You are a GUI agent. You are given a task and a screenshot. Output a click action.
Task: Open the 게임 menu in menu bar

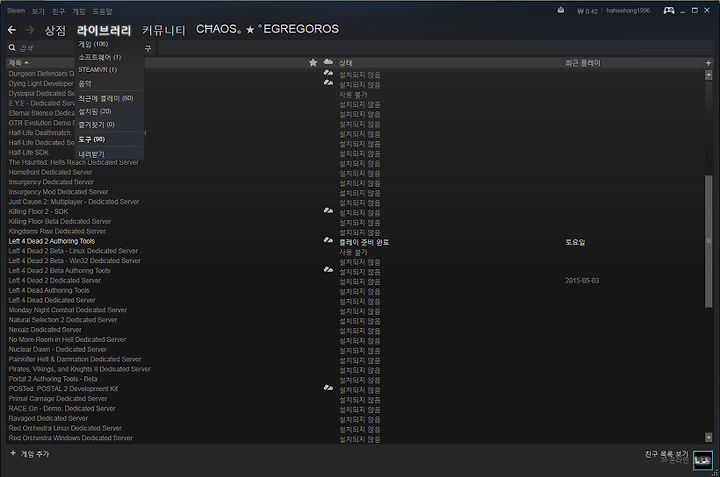79,11
